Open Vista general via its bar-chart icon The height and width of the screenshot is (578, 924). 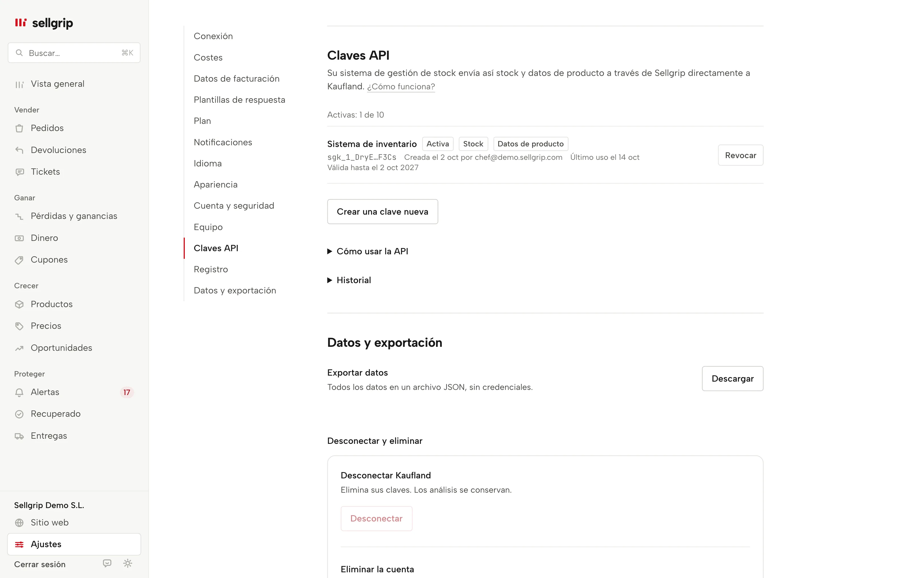coord(19,84)
